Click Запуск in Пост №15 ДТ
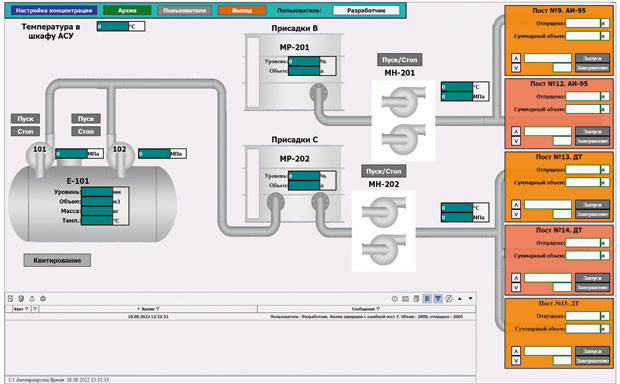 pos(592,351)
